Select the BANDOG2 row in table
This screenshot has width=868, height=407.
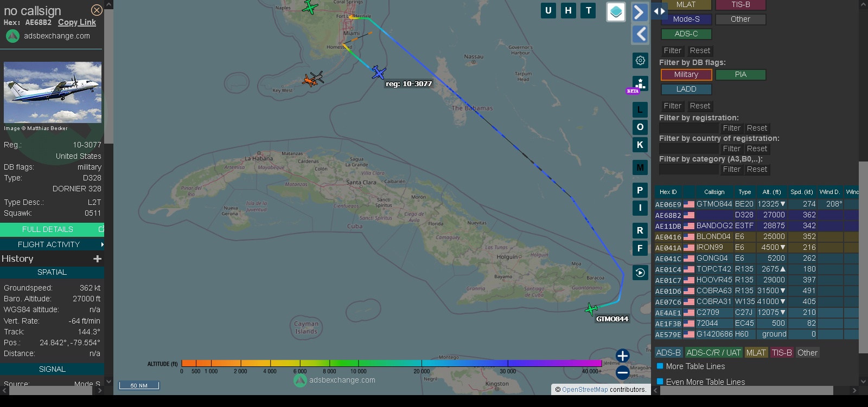tap(757, 226)
